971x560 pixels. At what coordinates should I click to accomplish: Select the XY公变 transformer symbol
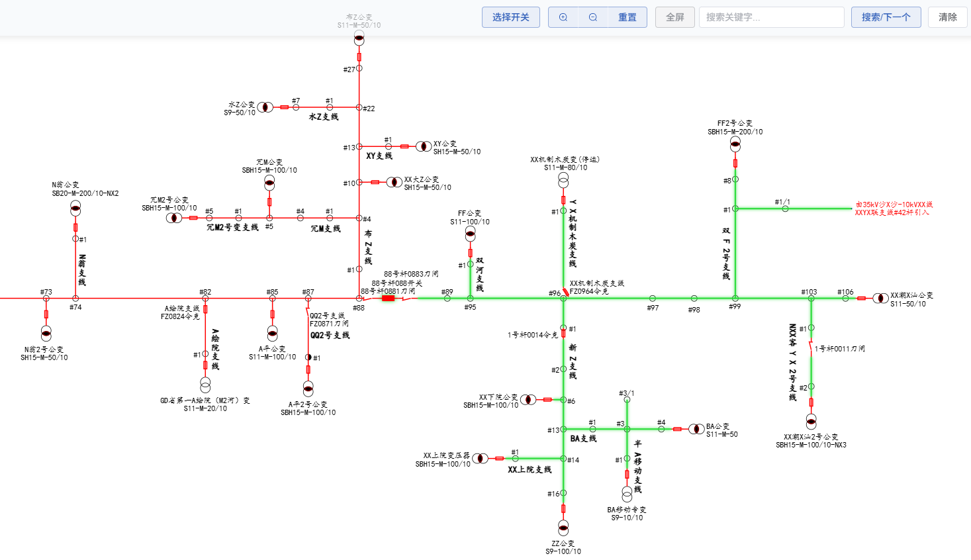(424, 146)
